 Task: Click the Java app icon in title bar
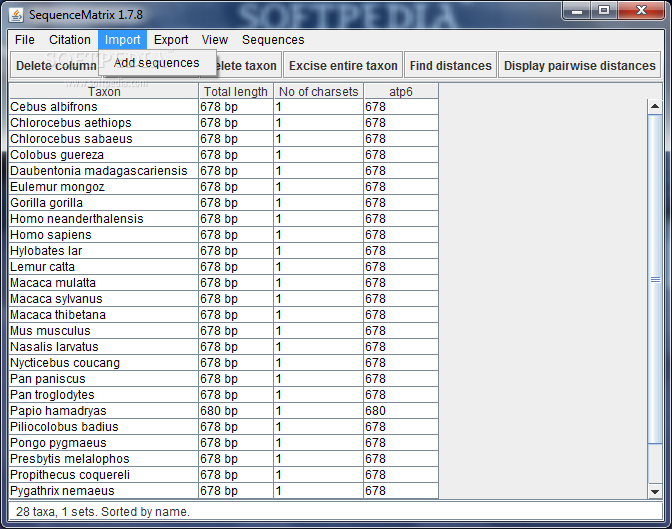16,15
